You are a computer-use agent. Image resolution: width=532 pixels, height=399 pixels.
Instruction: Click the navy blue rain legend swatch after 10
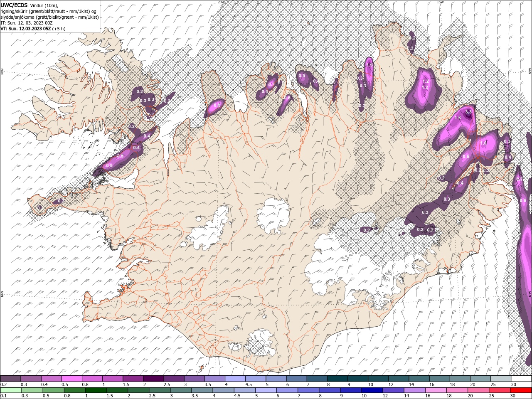coord(372,390)
